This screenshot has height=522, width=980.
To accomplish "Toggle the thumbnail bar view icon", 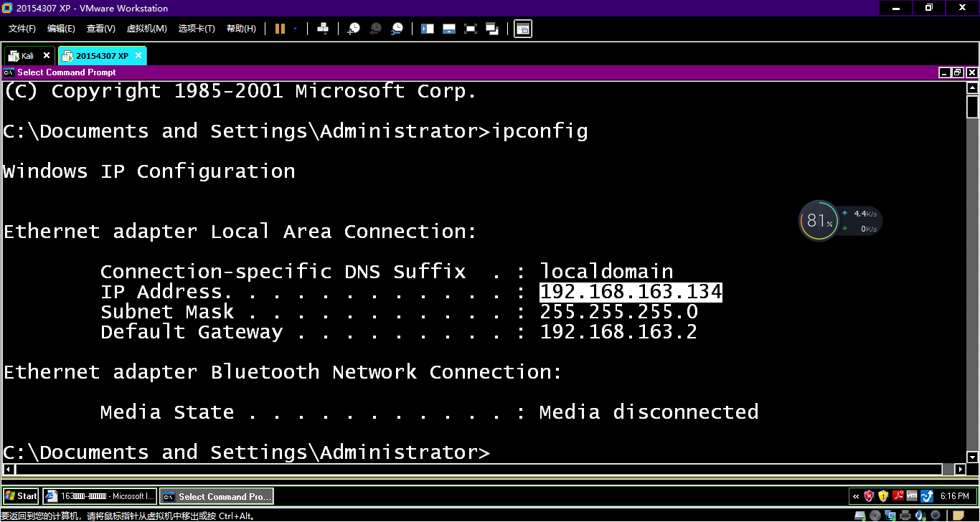I will click(x=449, y=29).
